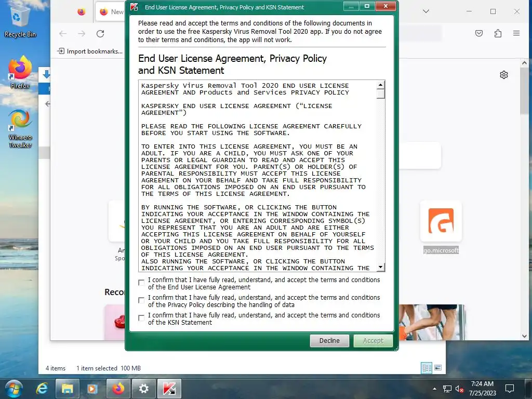Switch Explorer to large icons view

coord(438,367)
